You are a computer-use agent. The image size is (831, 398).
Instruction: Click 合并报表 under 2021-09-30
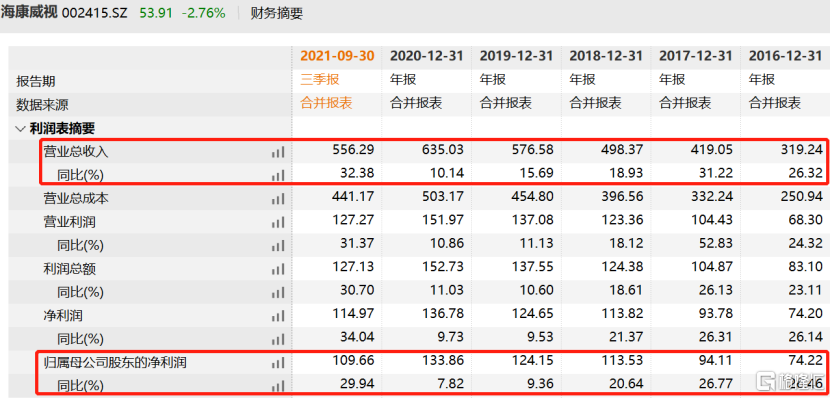pos(326,103)
